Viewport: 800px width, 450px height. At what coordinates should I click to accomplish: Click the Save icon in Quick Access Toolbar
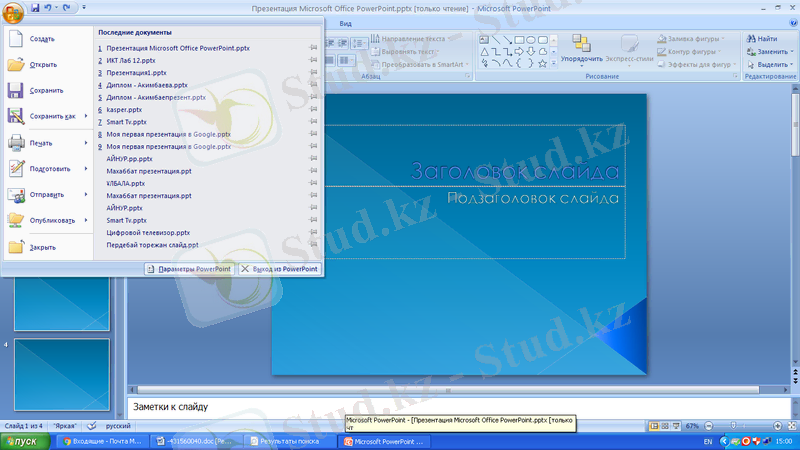[36, 7]
